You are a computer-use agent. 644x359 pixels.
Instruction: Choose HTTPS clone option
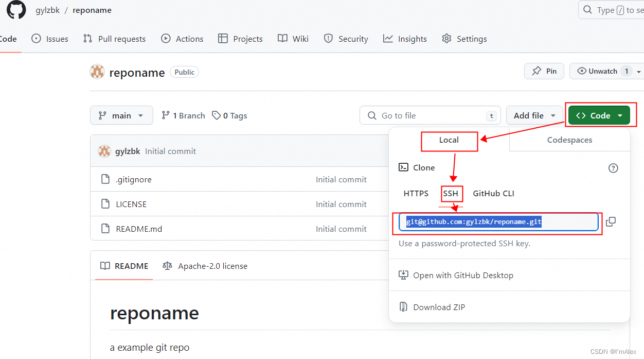click(416, 194)
